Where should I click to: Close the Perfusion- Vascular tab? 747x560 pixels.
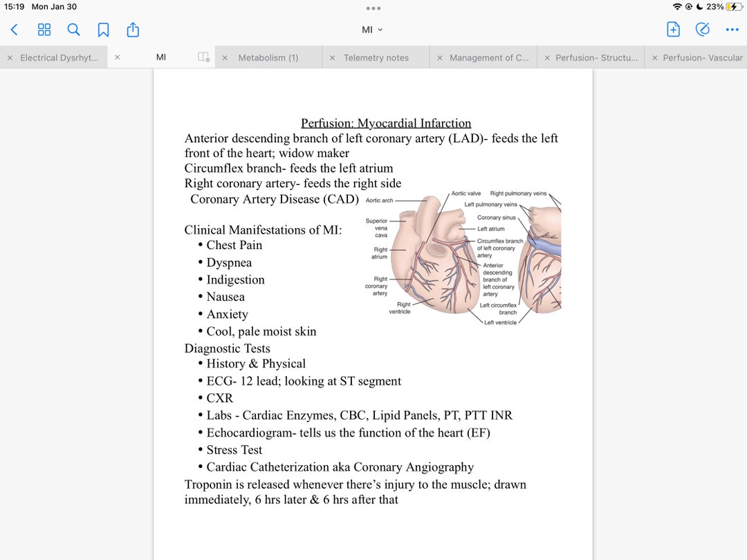654,57
